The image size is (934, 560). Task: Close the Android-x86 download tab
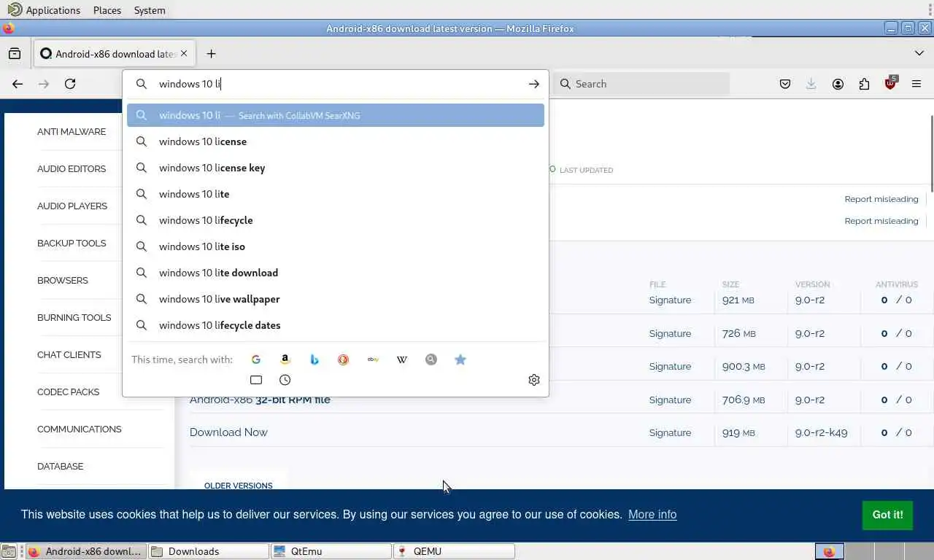point(184,53)
